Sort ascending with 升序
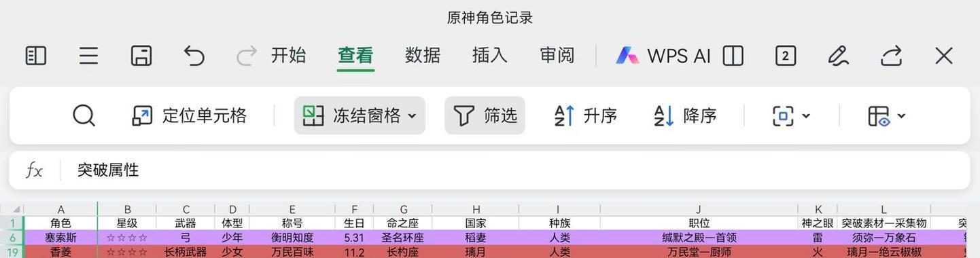This screenshot has height=258, width=980. (x=586, y=115)
